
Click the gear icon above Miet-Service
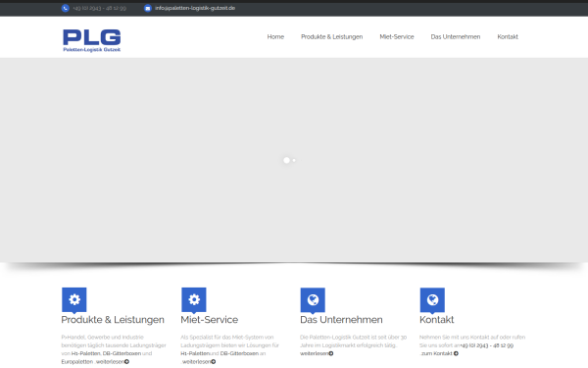(194, 299)
